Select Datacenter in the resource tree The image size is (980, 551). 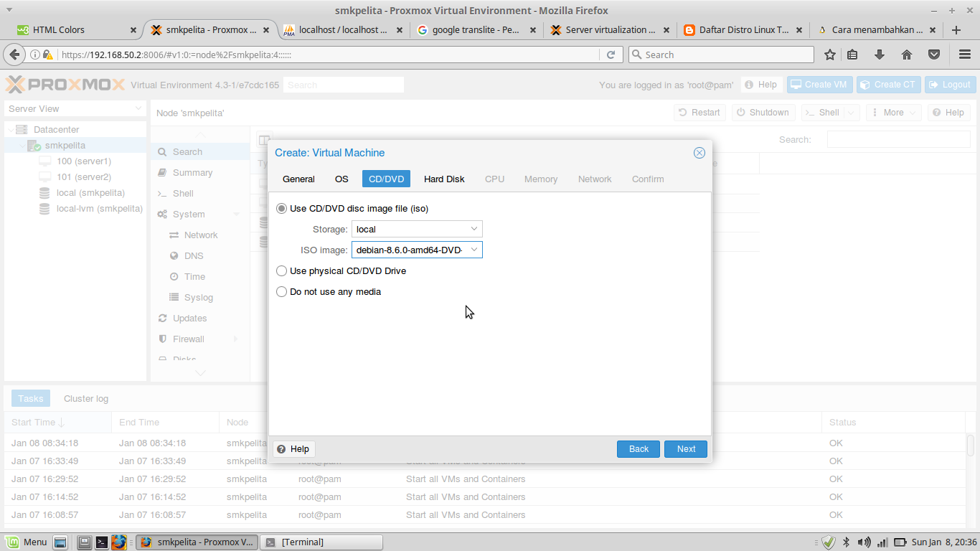click(56, 130)
